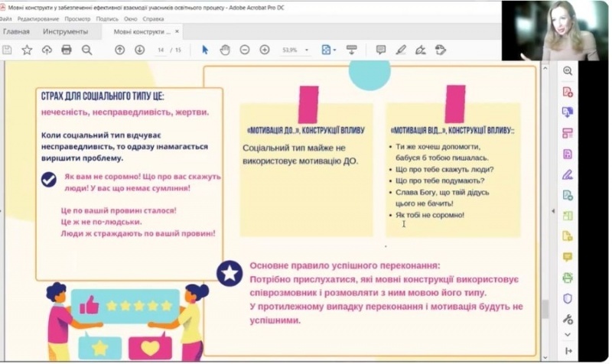612x364 pixels.
Task: Switch to the Инструменты tab
Action: point(65,31)
